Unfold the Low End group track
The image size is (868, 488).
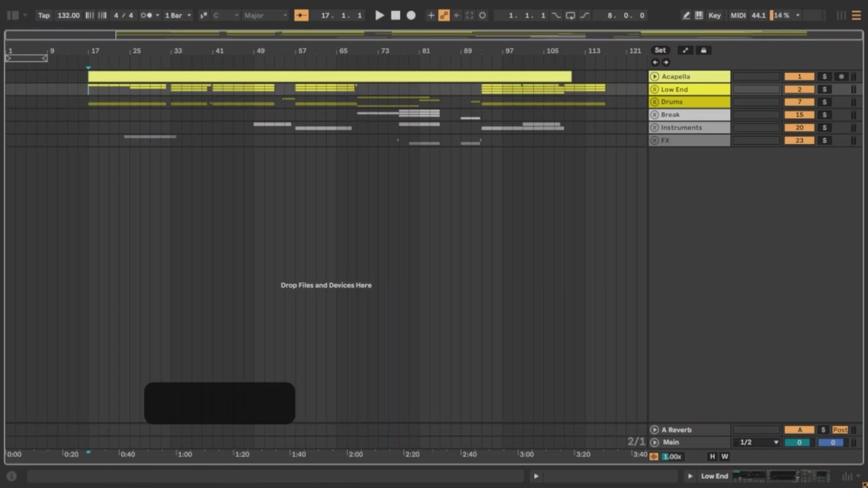(x=654, y=89)
